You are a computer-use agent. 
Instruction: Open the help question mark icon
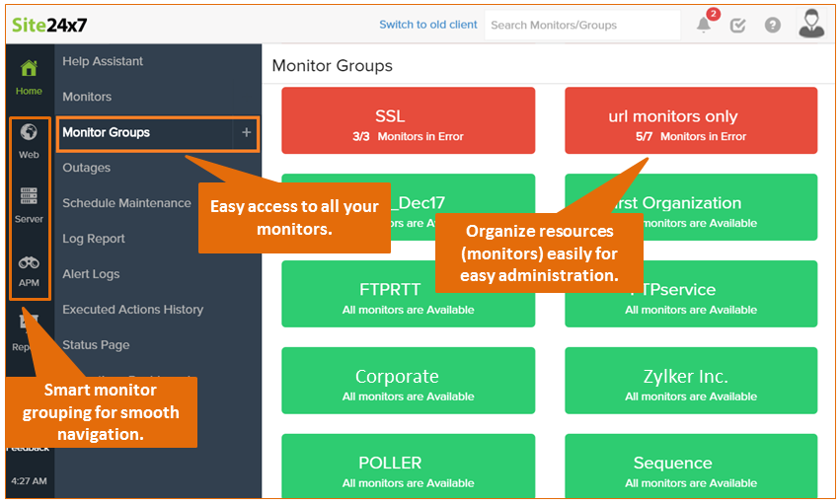tap(772, 25)
